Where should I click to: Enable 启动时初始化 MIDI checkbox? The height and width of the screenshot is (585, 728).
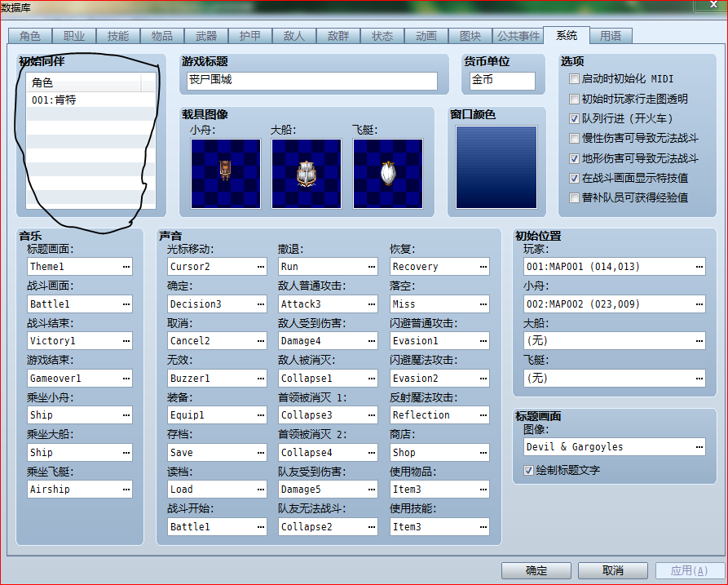(x=574, y=79)
